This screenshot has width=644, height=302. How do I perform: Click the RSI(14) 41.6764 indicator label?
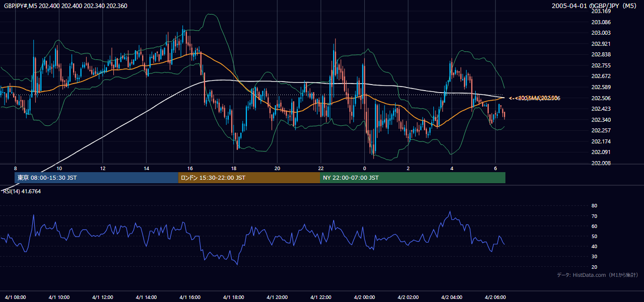pyautogui.click(x=22, y=191)
